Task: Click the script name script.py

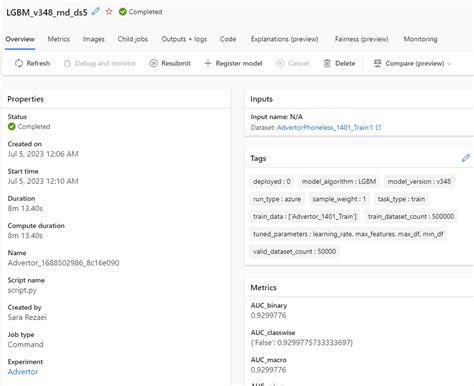Action: (x=22, y=290)
